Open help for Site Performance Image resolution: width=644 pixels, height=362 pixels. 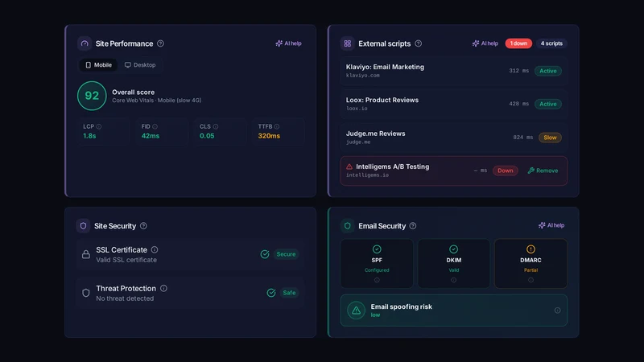[160, 43]
